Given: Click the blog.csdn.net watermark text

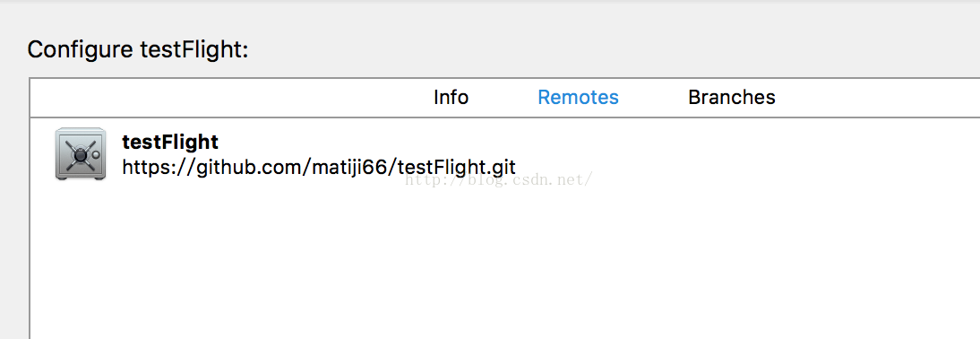Looking at the screenshot, I should point(498,180).
